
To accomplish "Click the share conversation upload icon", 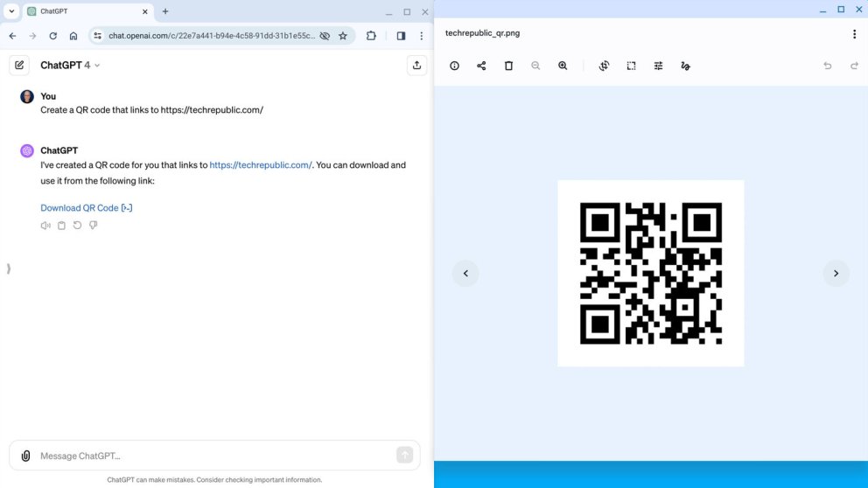I will pos(416,66).
